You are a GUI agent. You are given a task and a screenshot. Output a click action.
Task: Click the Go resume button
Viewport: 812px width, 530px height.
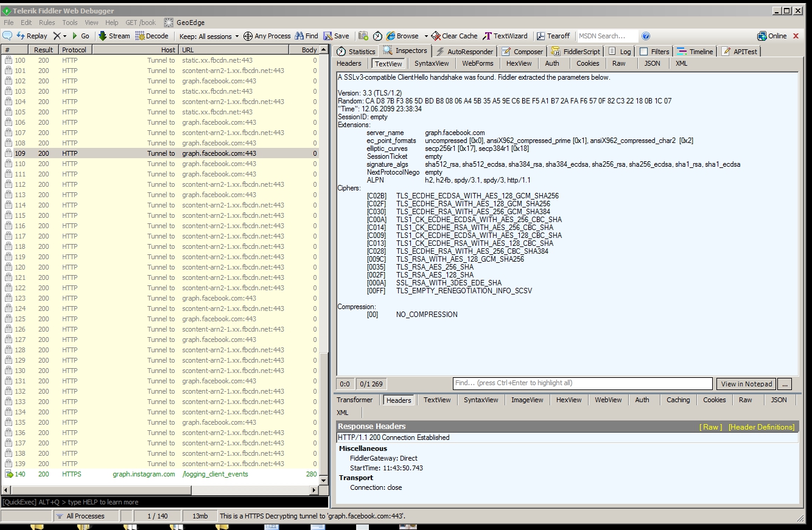pyautogui.click(x=81, y=36)
